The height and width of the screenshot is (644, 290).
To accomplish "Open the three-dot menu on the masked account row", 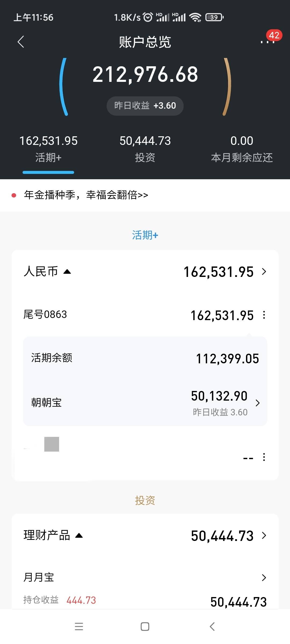I will 264,457.
